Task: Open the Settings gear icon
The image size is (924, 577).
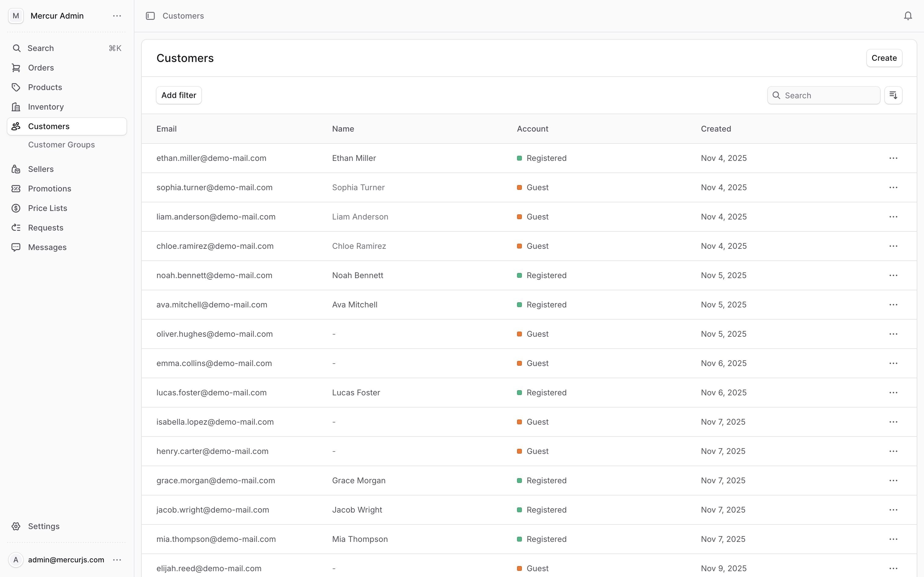Action: 16,526
